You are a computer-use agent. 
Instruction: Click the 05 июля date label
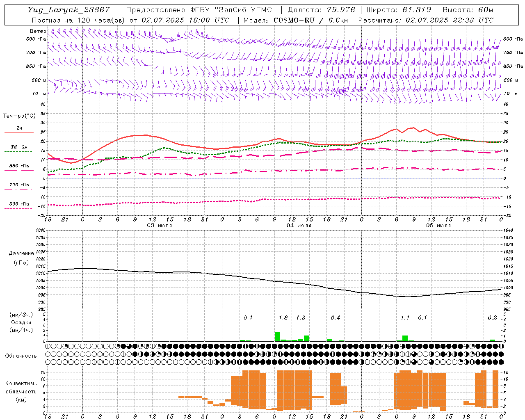438,226
